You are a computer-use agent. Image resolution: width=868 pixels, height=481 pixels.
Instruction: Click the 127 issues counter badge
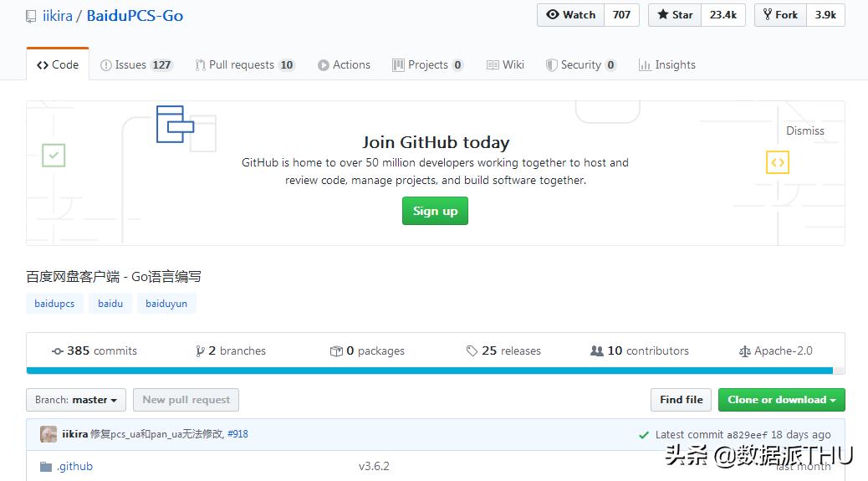tap(161, 64)
